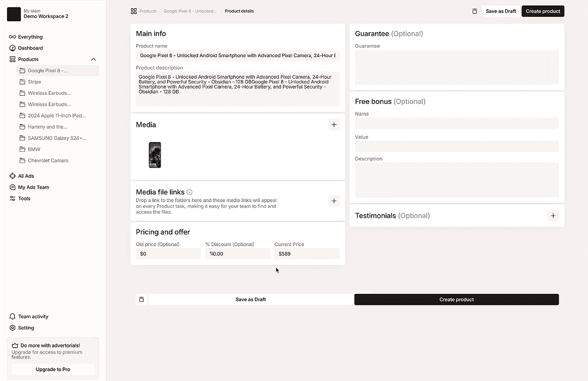
Task: Add a testimonial with the plus icon
Action: tap(553, 216)
